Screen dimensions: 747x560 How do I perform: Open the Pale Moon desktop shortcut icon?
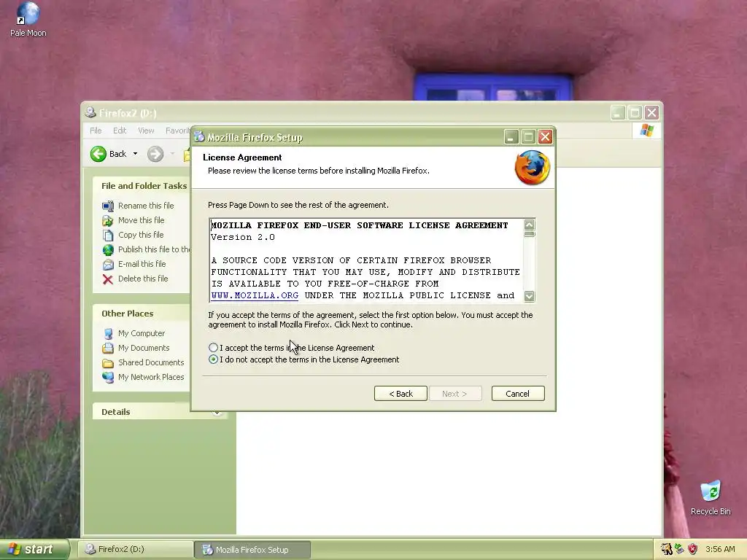(x=28, y=19)
